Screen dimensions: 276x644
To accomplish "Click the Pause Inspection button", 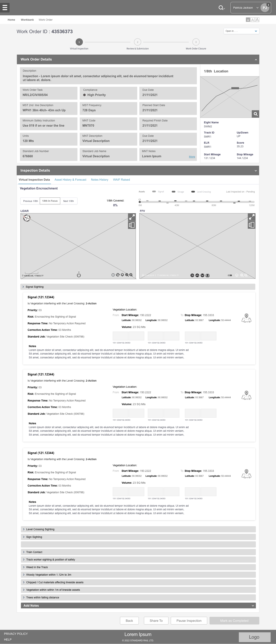I will [189, 620].
